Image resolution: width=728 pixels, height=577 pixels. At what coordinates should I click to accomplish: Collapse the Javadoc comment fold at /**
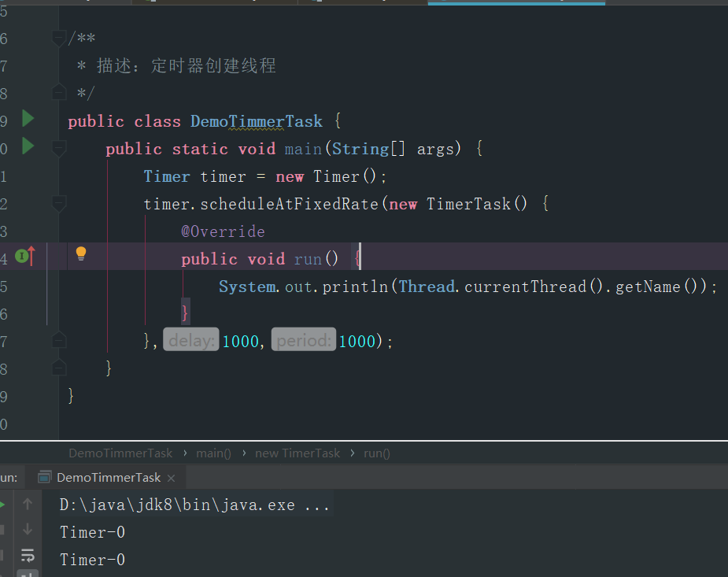59,38
